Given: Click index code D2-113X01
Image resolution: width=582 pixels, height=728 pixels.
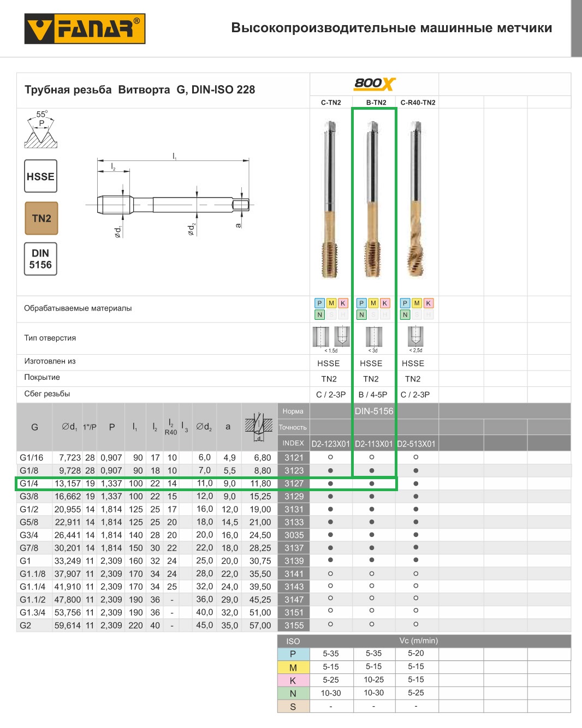Looking at the screenshot, I should 374,444.
